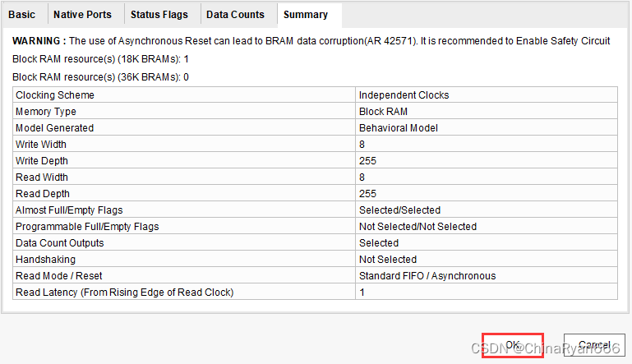Cancel the FIFO generator dialog
The image size is (632, 364).
(x=594, y=345)
